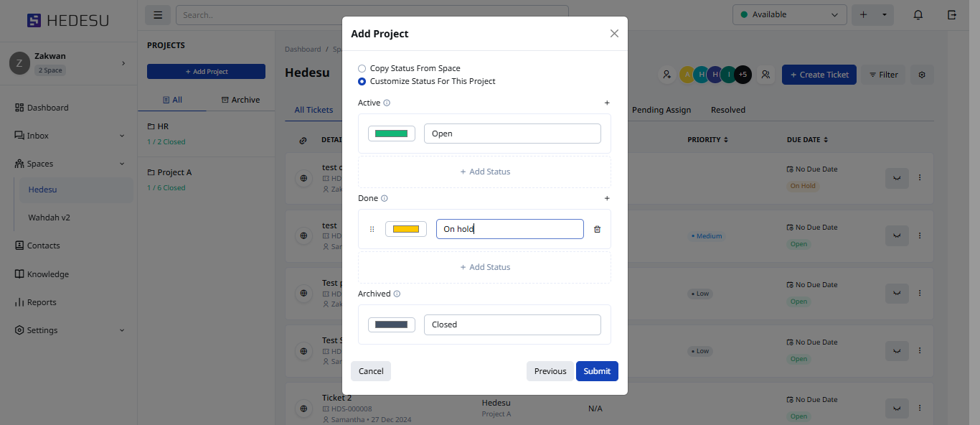Click the plus icon beside Active section
The width and height of the screenshot is (980, 425).
click(607, 103)
